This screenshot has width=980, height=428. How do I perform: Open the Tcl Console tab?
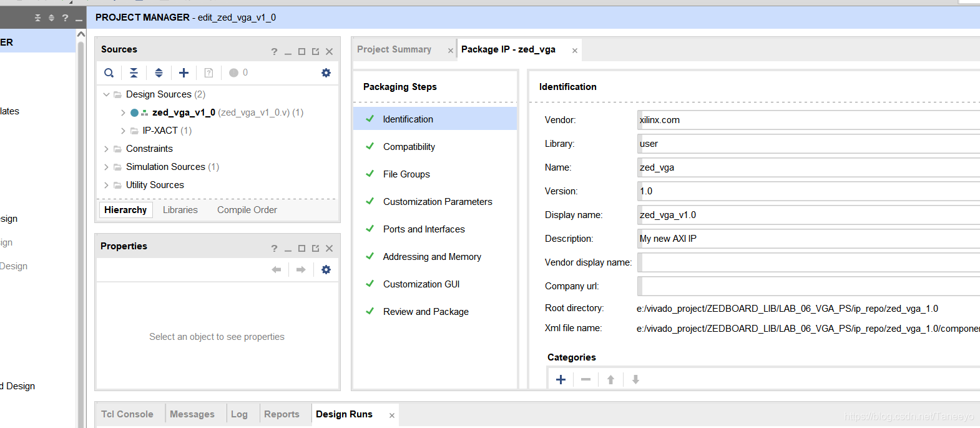coord(127,414)
